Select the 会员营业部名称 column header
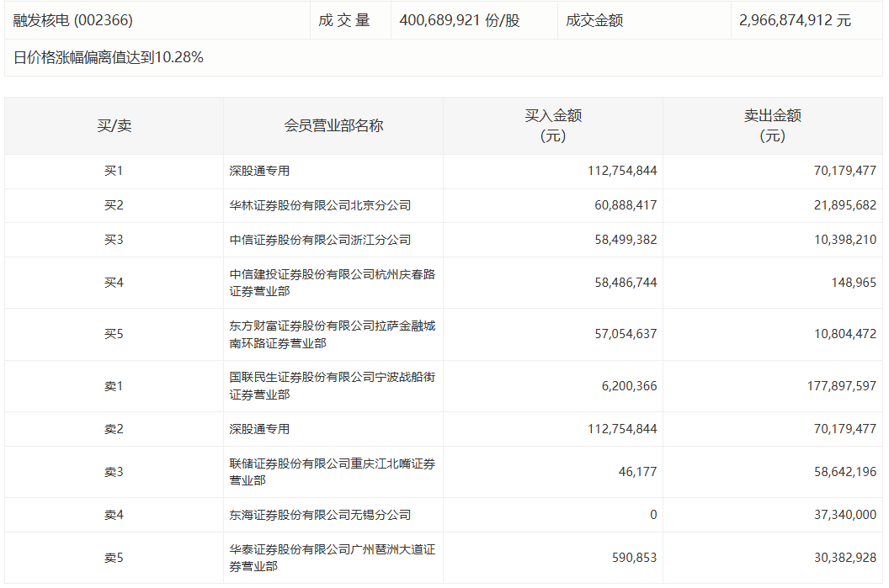The width and height of the screenshot is (889, 588). (333, 125)
